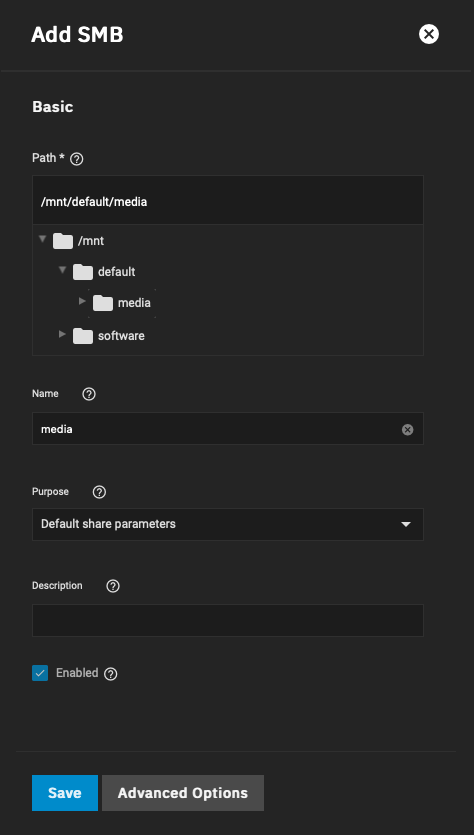Open help tooltip for Purpose field

coord(100,492)
